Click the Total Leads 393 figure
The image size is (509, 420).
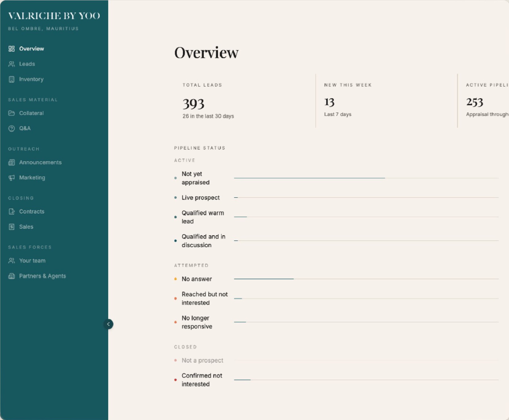click(x=193, y=104)
